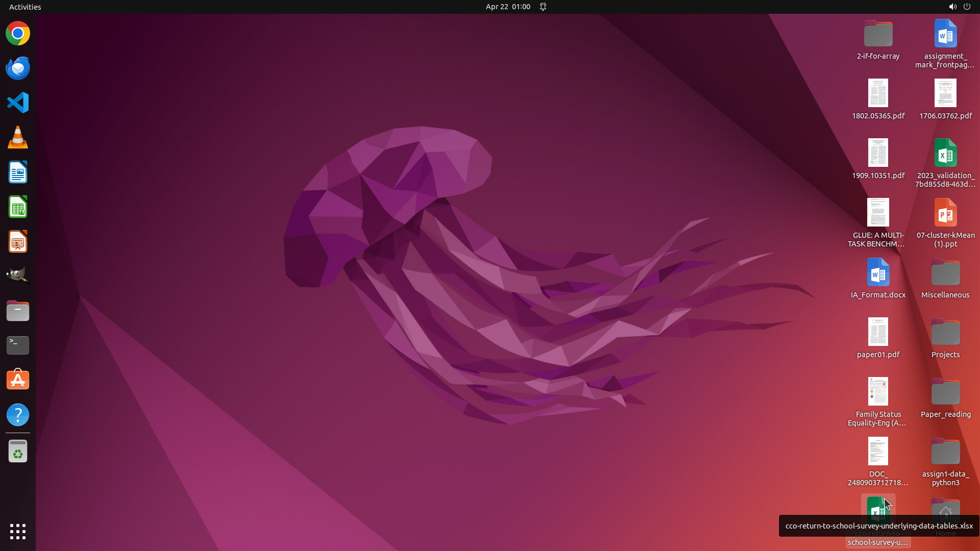Open Google Chrome from the dock
This screenshot has width=980, height=551.
(x=18, y=34)
